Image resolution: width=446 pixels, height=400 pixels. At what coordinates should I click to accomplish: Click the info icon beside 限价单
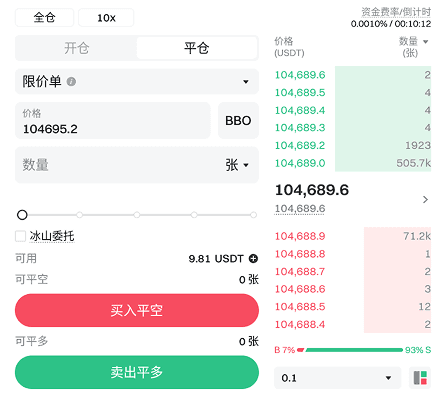[x=71, y=82]
